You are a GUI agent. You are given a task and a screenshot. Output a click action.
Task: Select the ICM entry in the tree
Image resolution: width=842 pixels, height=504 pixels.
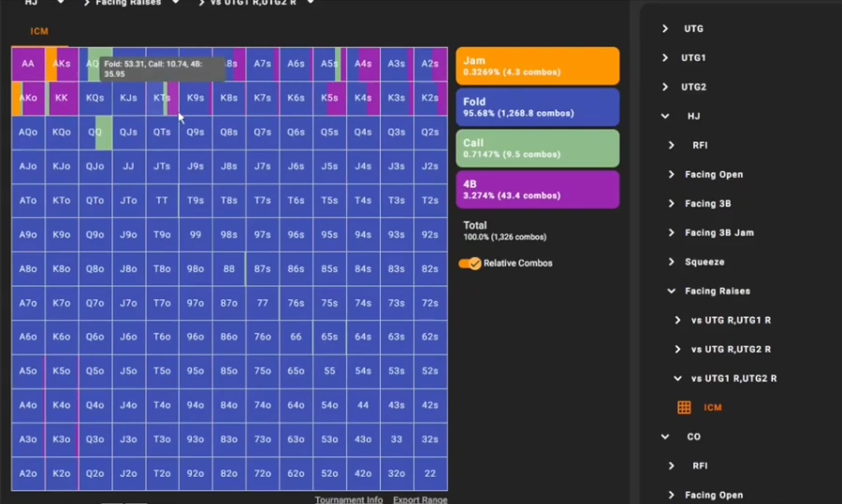pyautogui.click(x=713, y=408)
